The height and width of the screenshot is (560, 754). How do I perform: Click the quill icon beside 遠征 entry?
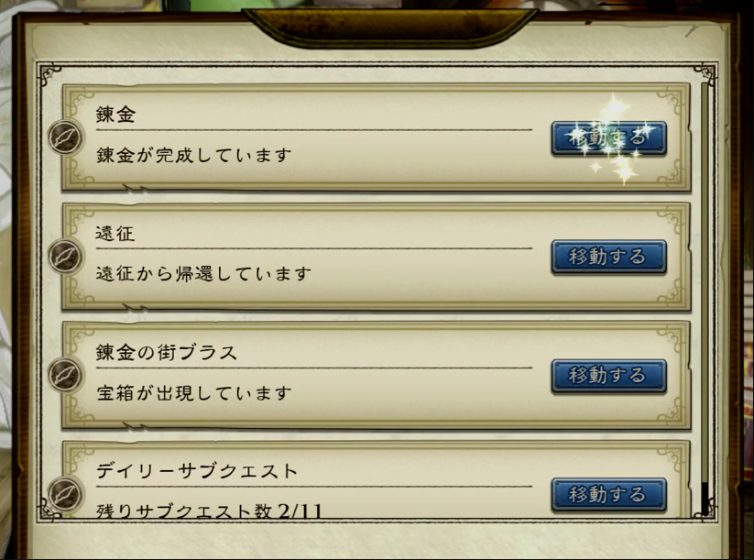click(x=66, y=256)
